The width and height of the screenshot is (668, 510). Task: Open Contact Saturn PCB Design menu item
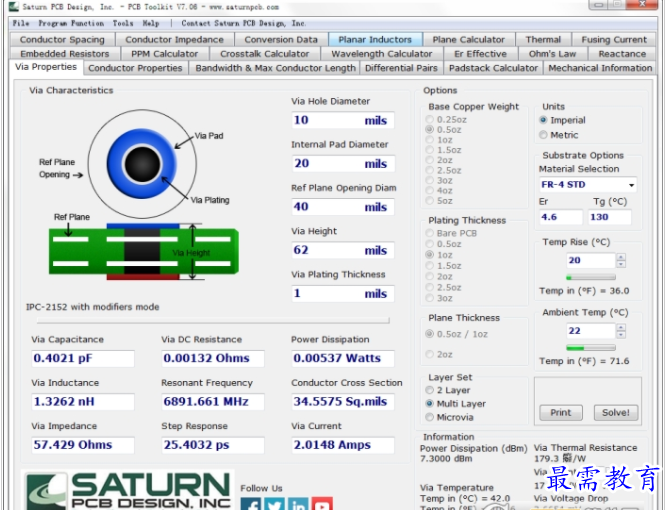(244, 23)
